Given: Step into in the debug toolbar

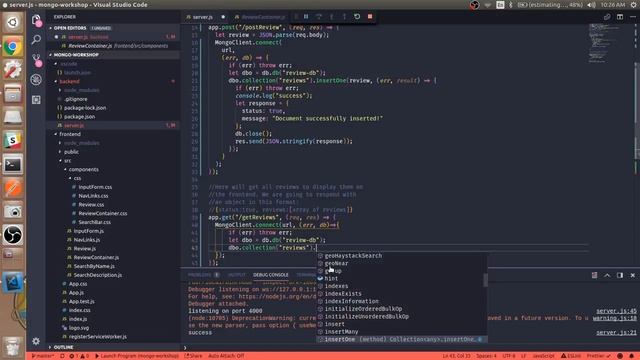Looking at the screenshot, I should tap(331, 17).
